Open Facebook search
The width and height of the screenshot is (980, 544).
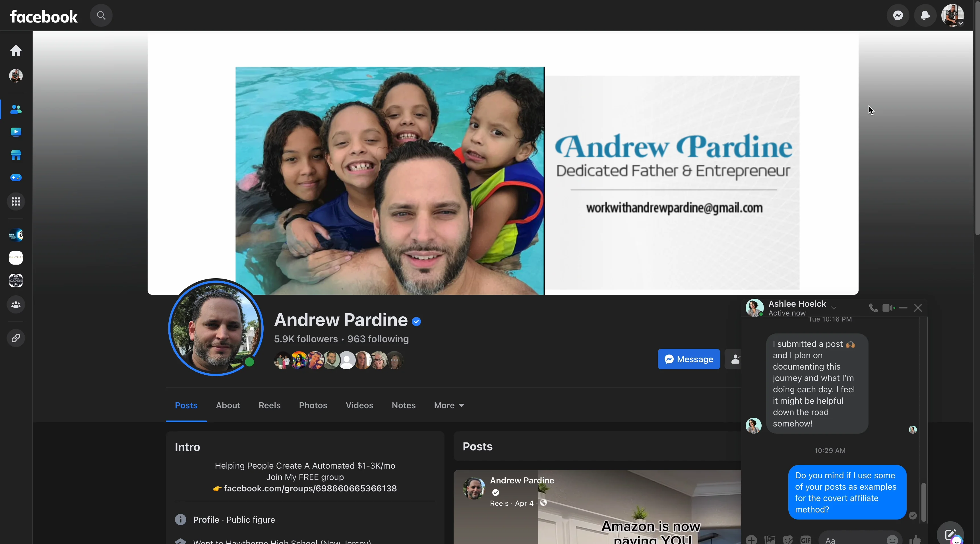[x=101, y=16]
